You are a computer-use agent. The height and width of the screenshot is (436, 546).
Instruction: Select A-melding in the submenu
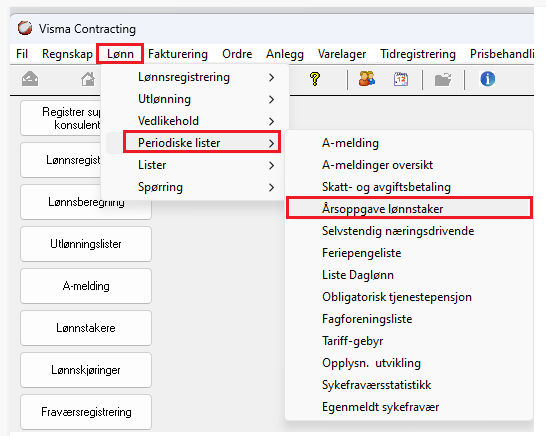[409, 143]
